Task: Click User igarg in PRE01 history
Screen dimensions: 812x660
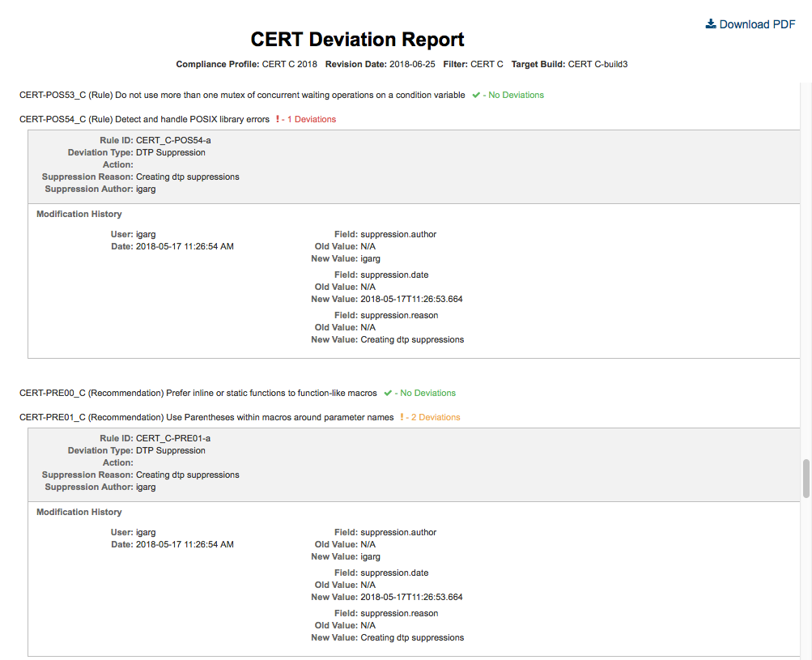Action: tap(146, 533)
